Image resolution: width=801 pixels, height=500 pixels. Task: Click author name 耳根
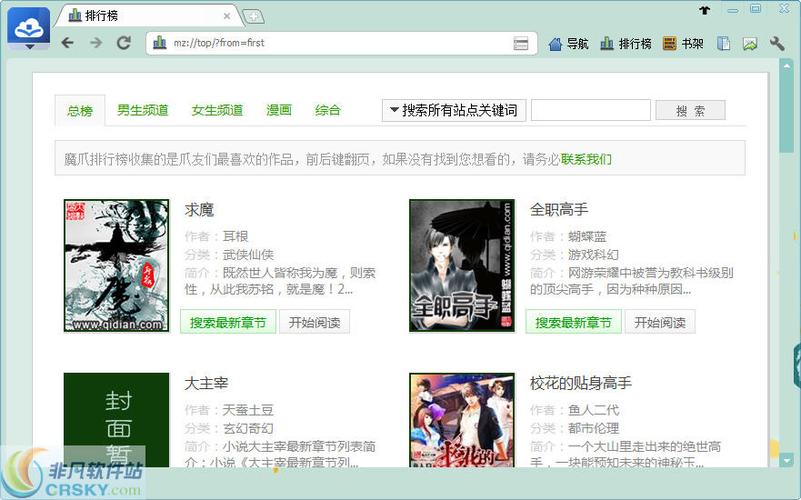coord(235,236)
